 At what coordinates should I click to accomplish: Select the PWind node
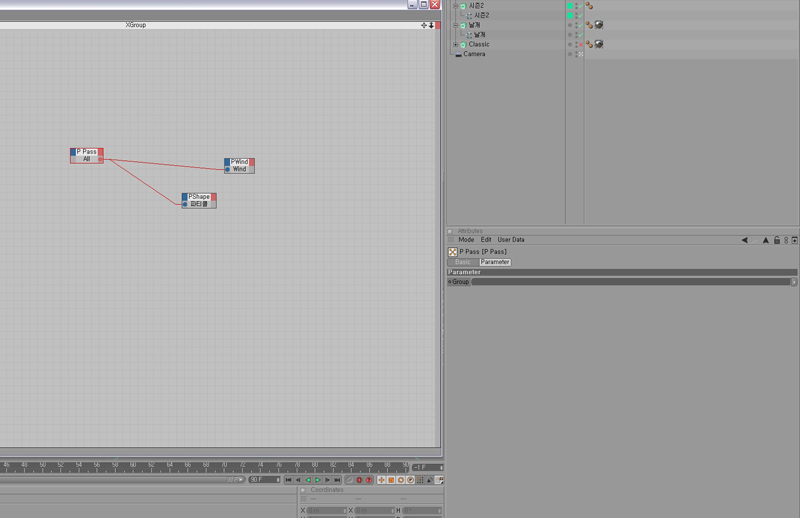click(239, 165)
